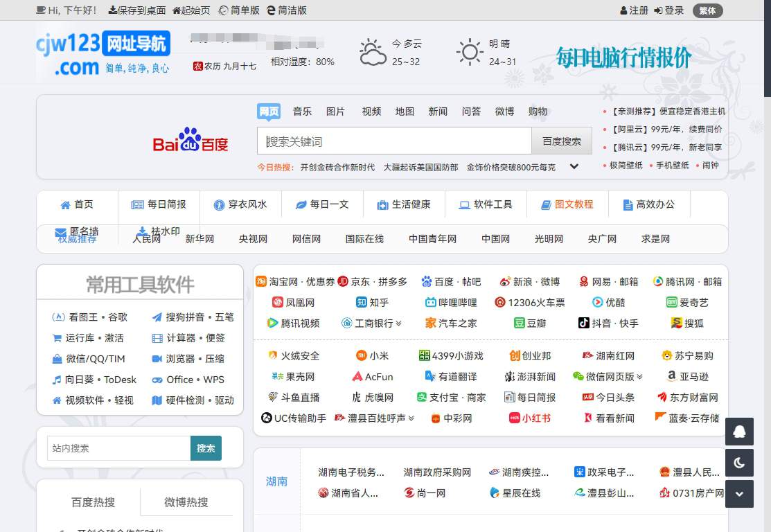Screen dimensions: 771x532
Task: Expand the floating down-chevron button
Action: tap(739, 494)
